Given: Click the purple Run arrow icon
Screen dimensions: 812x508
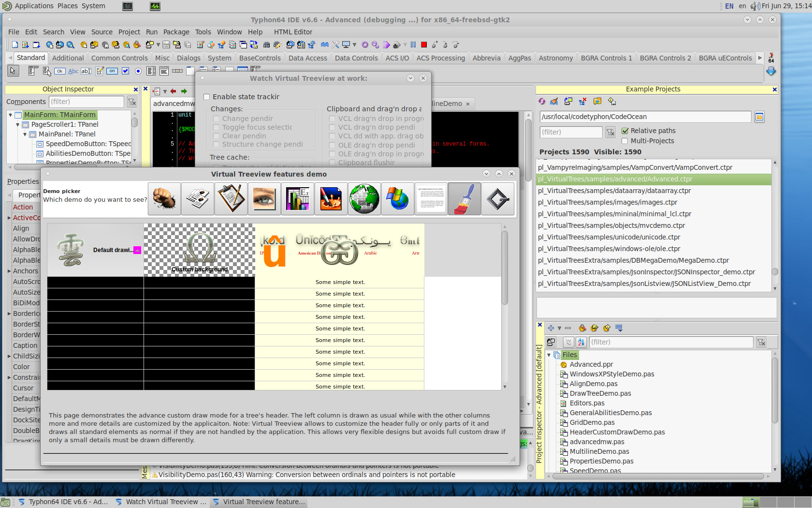Looking at the screenshot, I should (387, 45).
